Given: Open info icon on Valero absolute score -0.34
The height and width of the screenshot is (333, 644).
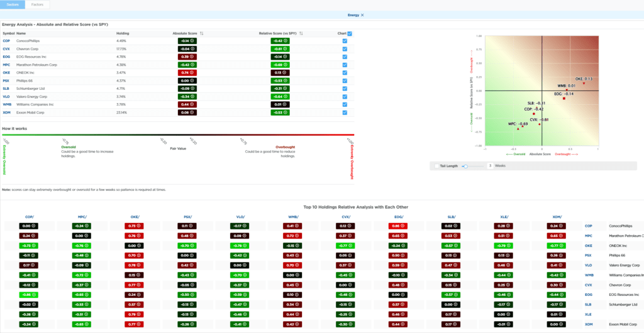Looking at the screenshot, I should (x=192, y=97).
